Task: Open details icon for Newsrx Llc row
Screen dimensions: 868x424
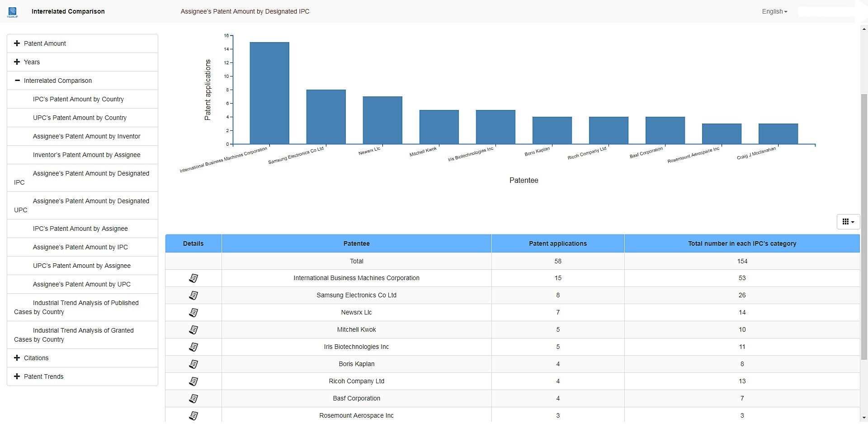Action: click(x=193, y=313)
